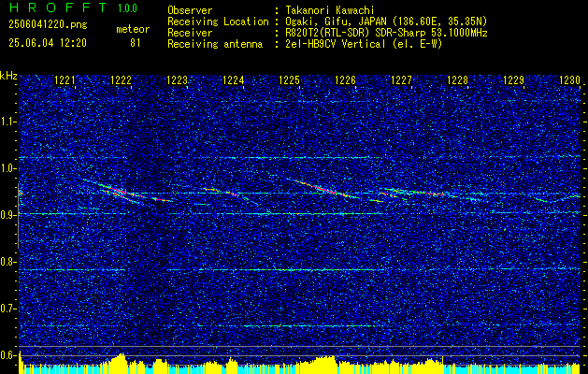Click time marker 1230
This screenshot has height=374, width=588.
(x=569, y=79)
